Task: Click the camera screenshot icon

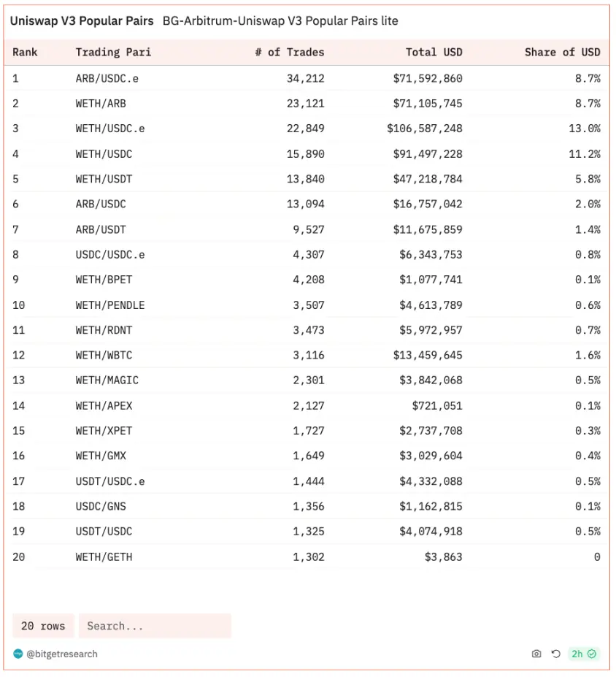Action: tap(536, 654)
